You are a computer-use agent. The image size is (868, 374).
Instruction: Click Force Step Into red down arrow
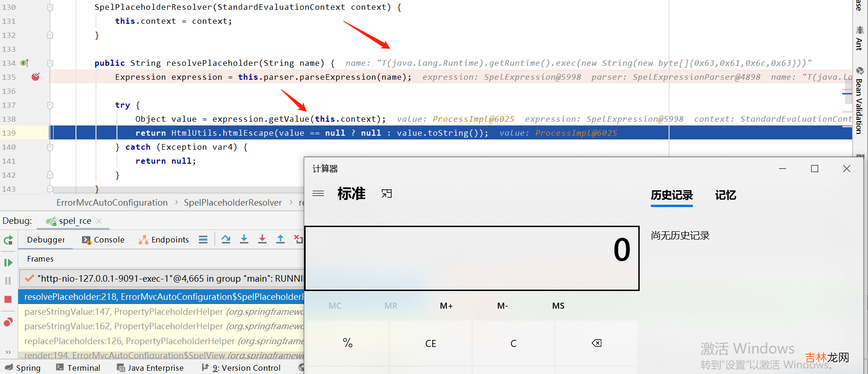pos(262,239)
